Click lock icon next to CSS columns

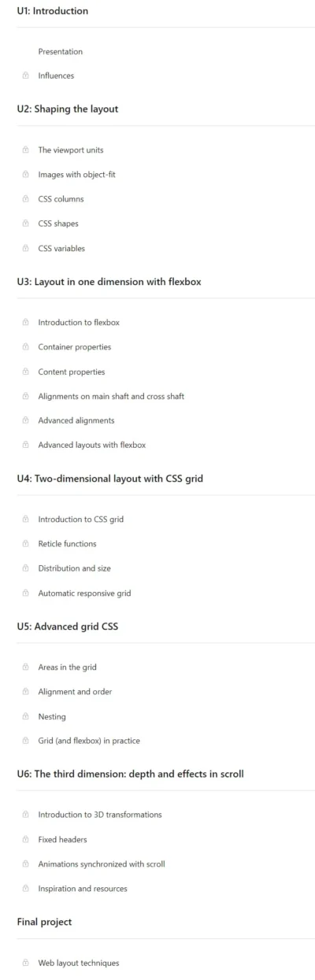click(25, 199)
